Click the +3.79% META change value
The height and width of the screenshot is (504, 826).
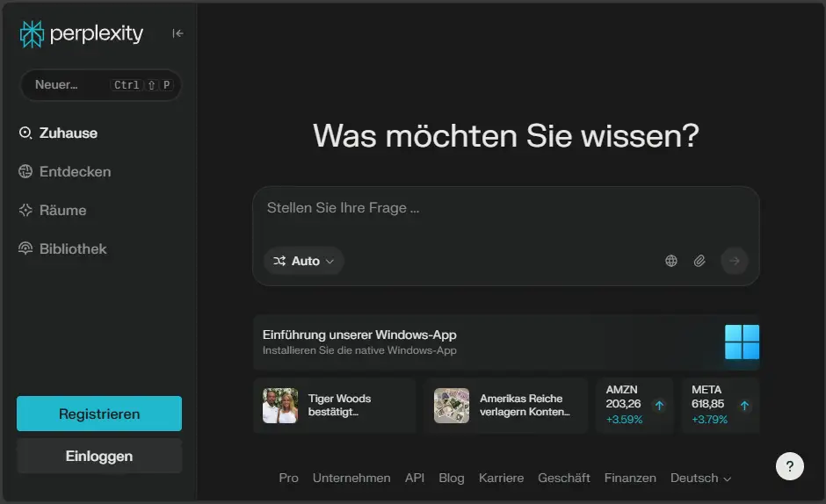(710, 420)
